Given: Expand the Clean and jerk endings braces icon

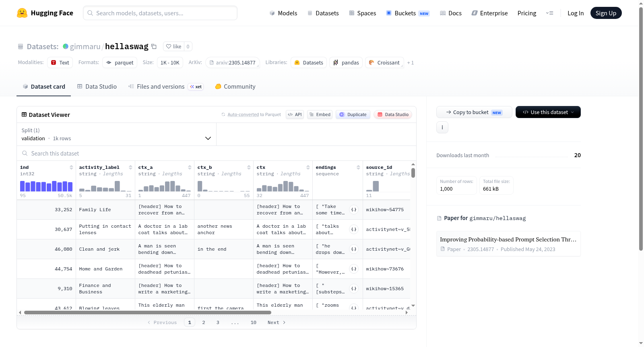Looking at the screenshot, I should [x=354, y=249].
